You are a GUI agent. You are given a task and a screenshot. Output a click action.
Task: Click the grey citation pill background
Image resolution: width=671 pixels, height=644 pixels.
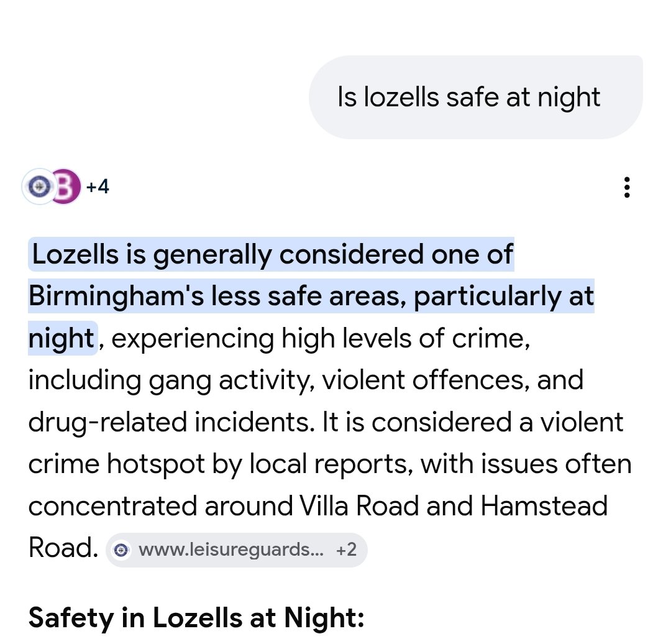click(238, 550)
